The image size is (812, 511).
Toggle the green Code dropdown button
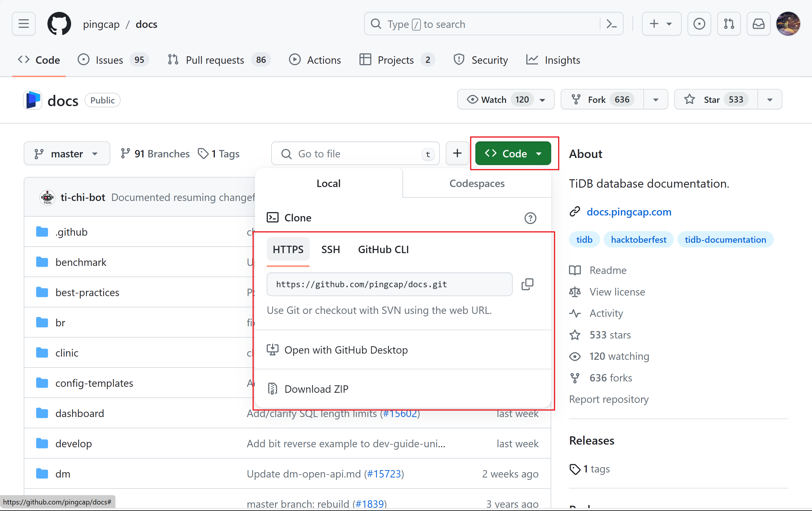(513, 154)
